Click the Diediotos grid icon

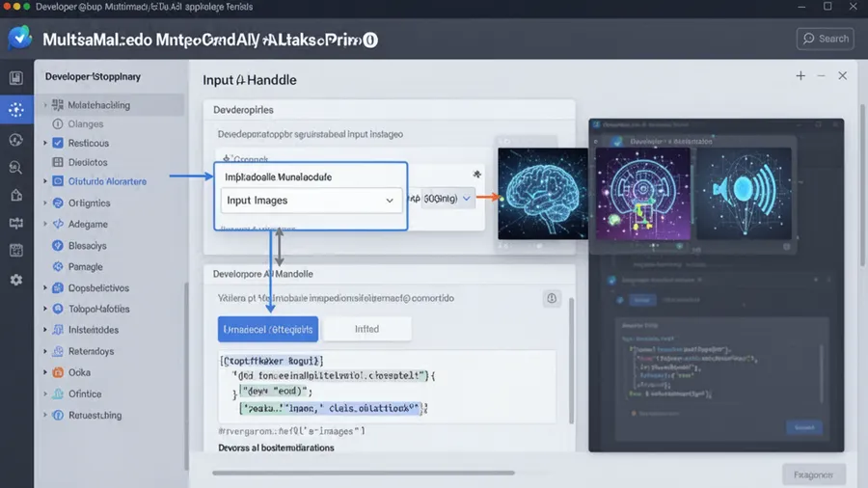[x=58, y=162]
